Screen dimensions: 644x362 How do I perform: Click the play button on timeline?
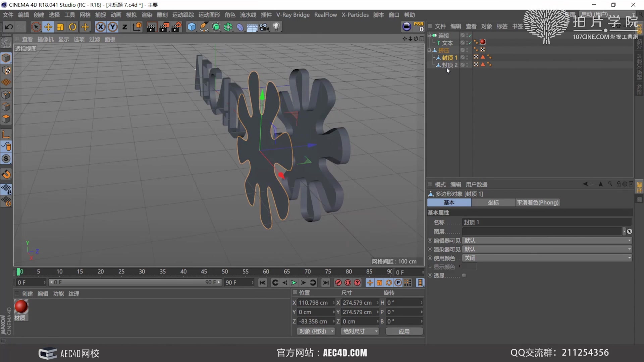coord(294,283)
